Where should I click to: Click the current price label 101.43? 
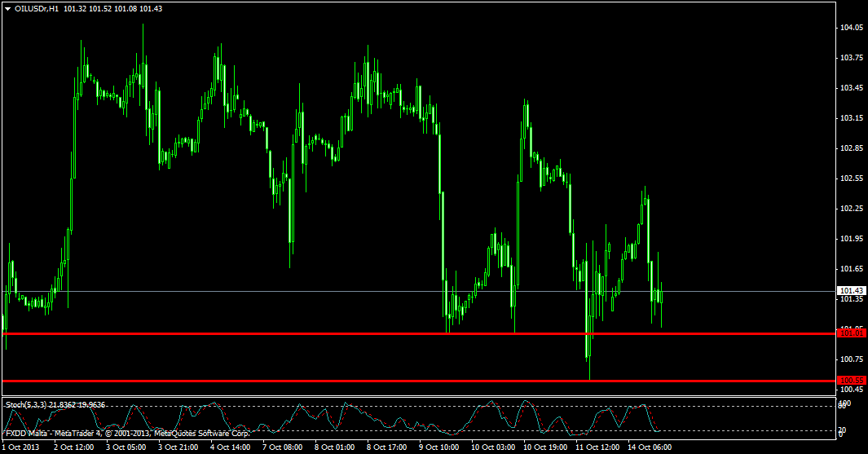tap(852, 290)
